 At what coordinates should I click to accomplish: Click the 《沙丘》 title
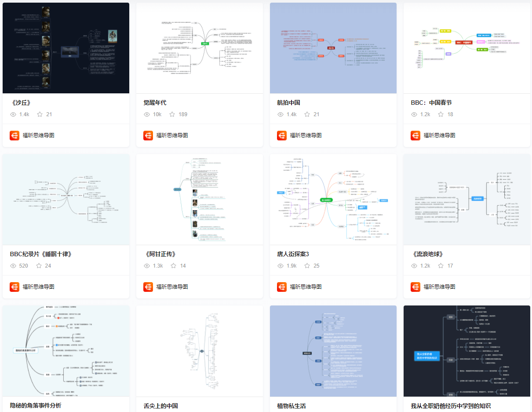click(20, 103)
